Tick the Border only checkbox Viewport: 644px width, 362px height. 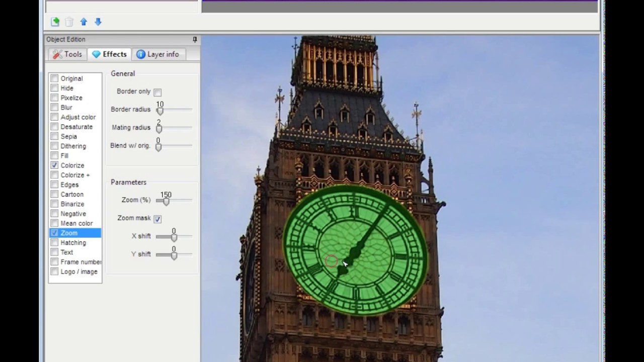click(x=157, y=92)
